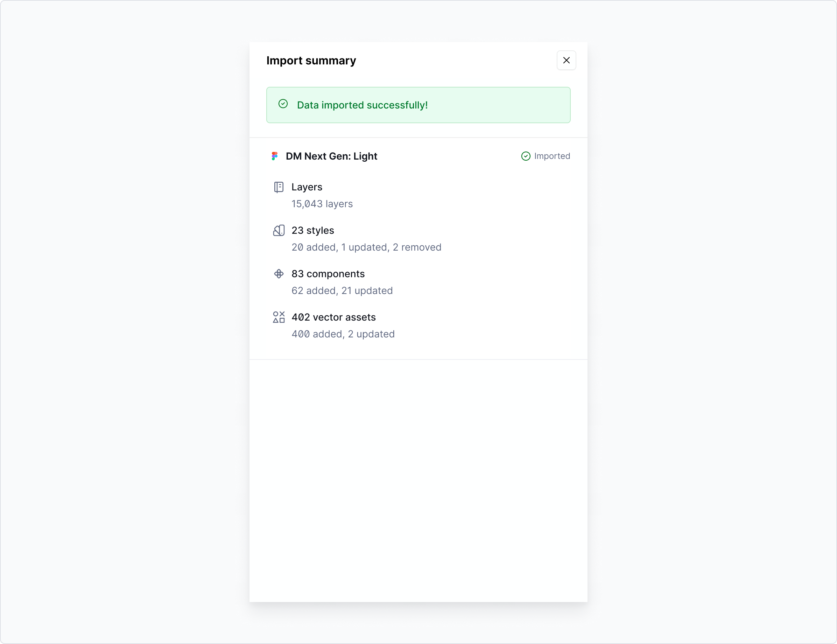
Task: Click the Figma icon next to DM Next Gen: Light
Action: point(274,156)
